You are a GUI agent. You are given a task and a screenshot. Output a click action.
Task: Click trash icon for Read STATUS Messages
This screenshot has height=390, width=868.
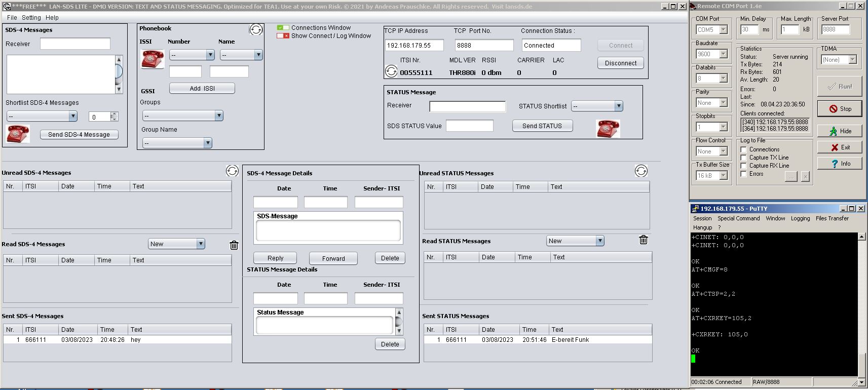click(644, 240)
